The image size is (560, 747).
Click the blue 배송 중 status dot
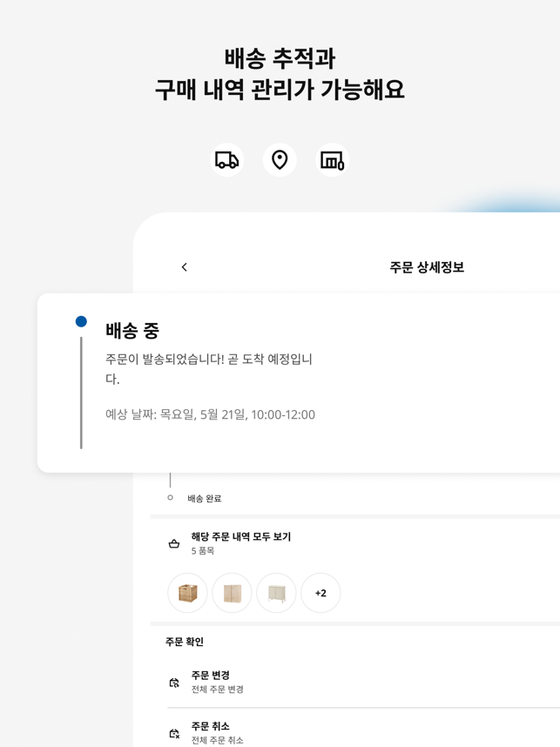(x=82, y=321)
